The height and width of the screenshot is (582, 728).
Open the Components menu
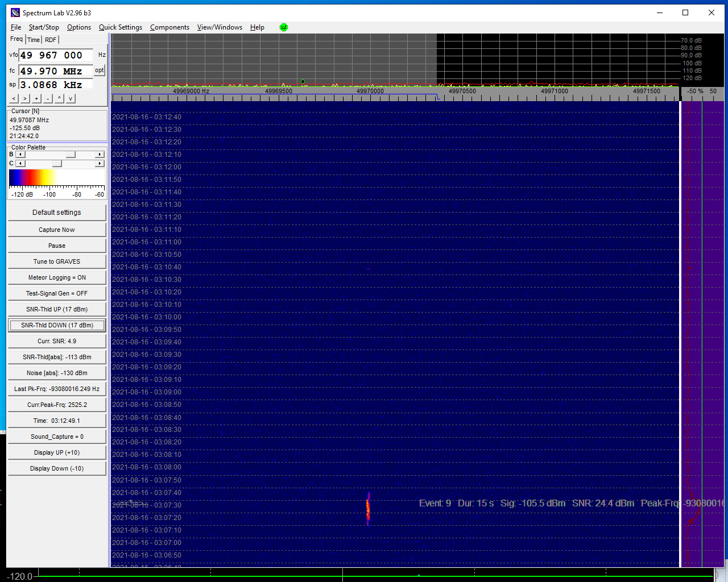coord(169,27)
